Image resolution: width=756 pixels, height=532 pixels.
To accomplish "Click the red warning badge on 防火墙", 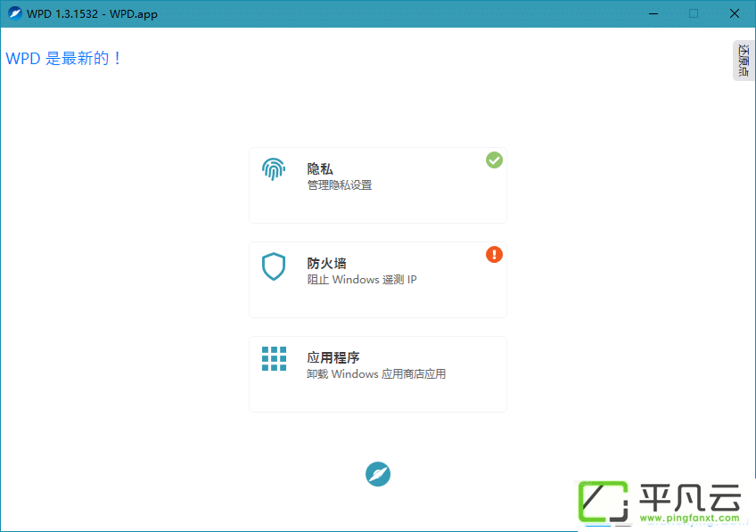I will (x=494, y=255).
